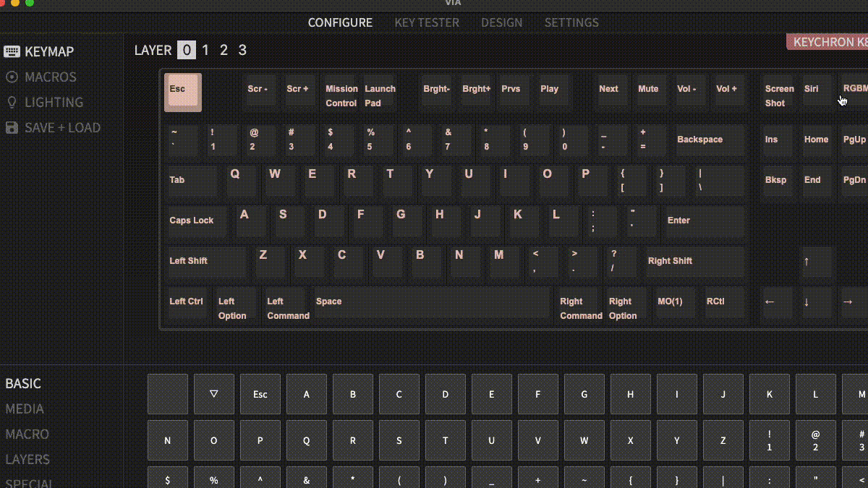Select the Esc key on the keyboard map
The width and height of the screenshot is (868, 488).
click(x=183, y=92)
